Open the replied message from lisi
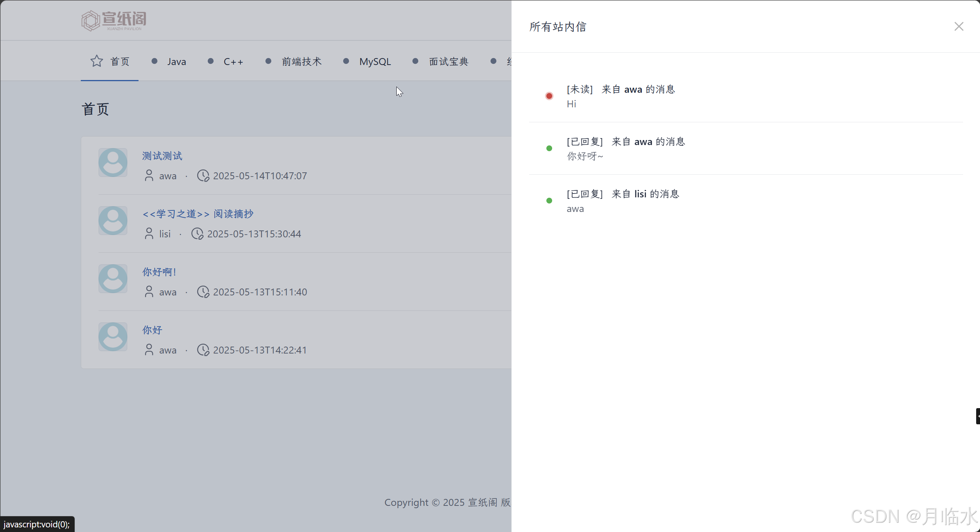Image resolution: width=980 pixels, height=532 pixels. click(x=623, y=194)
